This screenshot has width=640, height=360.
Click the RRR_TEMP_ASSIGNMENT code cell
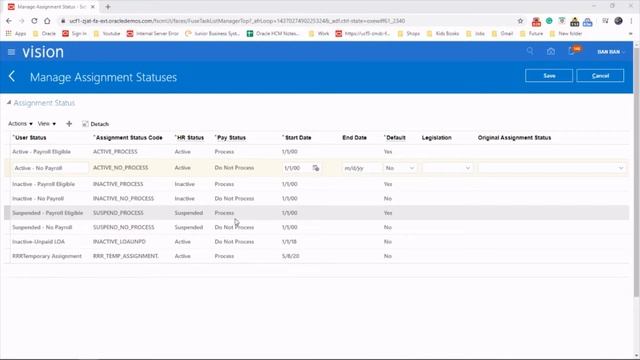[x=126, y=256]
